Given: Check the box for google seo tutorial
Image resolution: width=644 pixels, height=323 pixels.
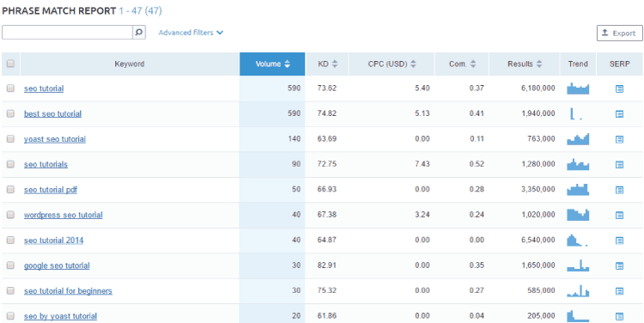Looking at the screenshot, I should [x=10, y=265].
